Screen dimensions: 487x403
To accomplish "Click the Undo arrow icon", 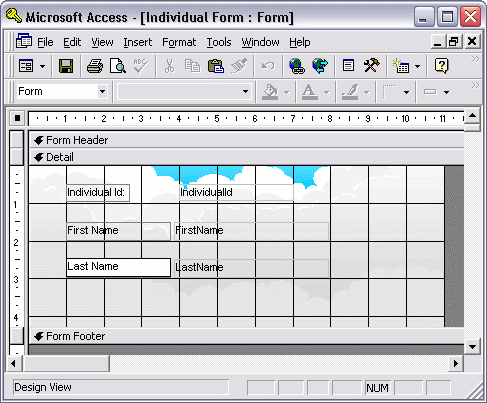I will tap(268, 66).
